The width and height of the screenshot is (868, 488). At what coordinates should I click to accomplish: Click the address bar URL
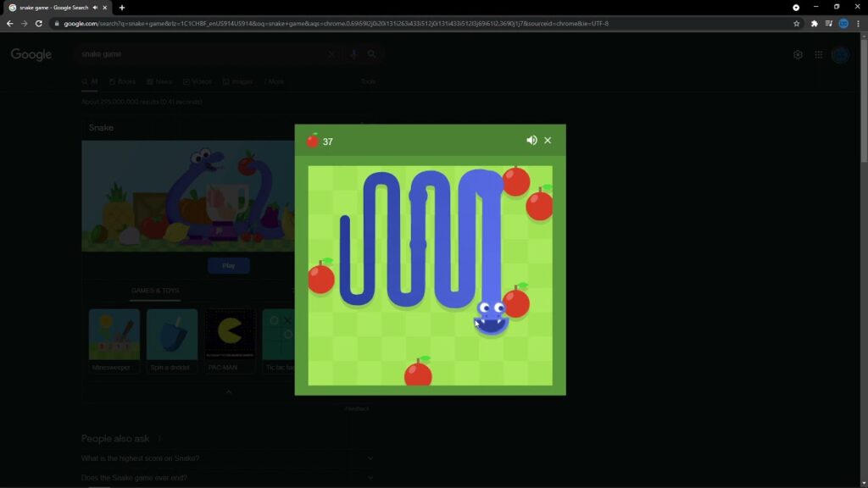tap(336, 24)
